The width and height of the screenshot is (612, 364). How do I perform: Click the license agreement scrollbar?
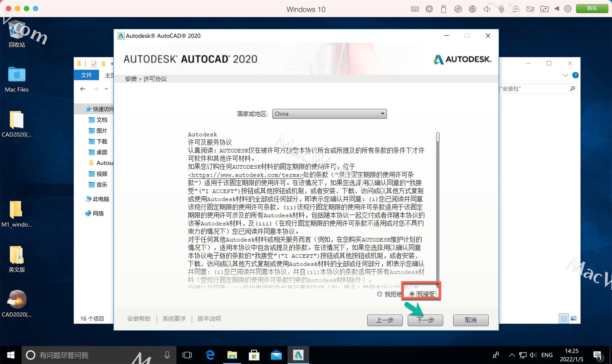(438, 207)
